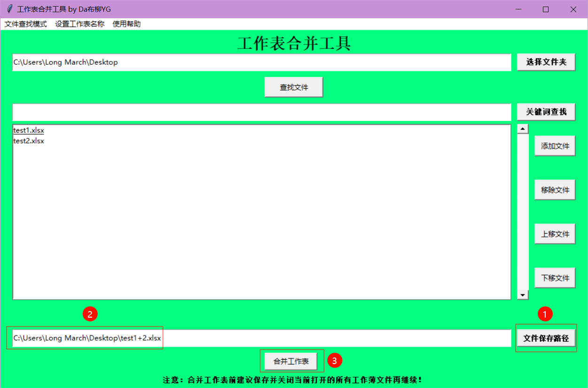Select test1.xlsx in the file list
Viewport: 588px width, 388px height.
point(29,130)
